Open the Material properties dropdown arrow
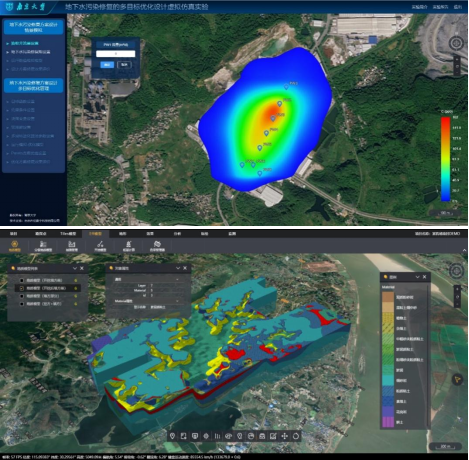 (x=177, y=301)
